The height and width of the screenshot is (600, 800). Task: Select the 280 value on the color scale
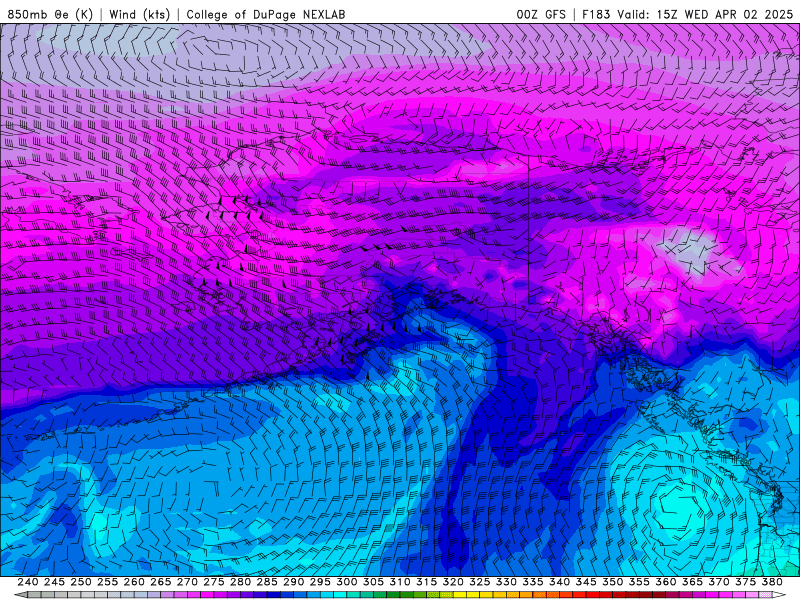click(240, 582)
